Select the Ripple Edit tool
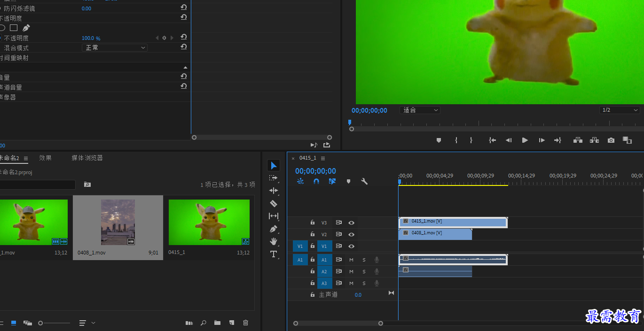Viewport: 644px width, 331px height. (274, 191)
